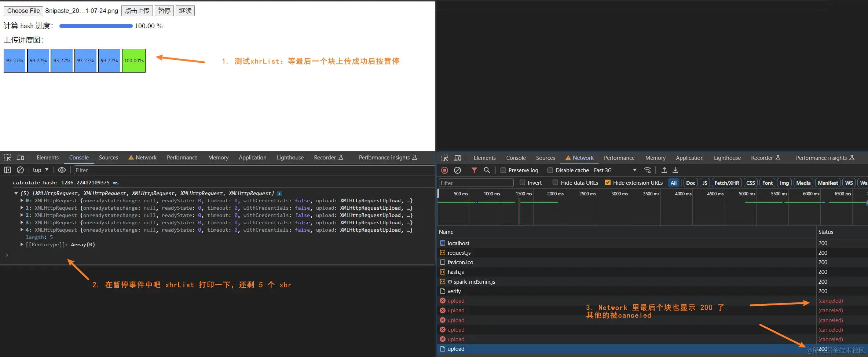Viewport: 868px width, 357px height.
Task: Select the All request type filter
Action: [674, 183]
